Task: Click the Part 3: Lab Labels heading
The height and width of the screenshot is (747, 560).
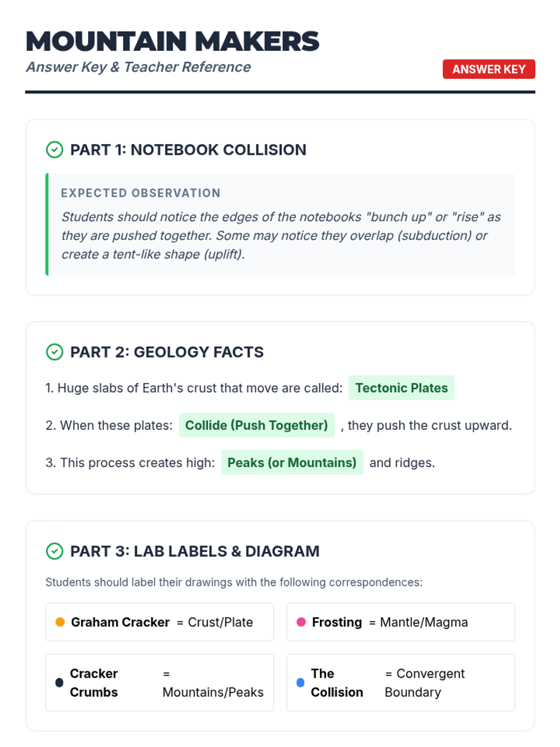Action: [x=195, y=551]
